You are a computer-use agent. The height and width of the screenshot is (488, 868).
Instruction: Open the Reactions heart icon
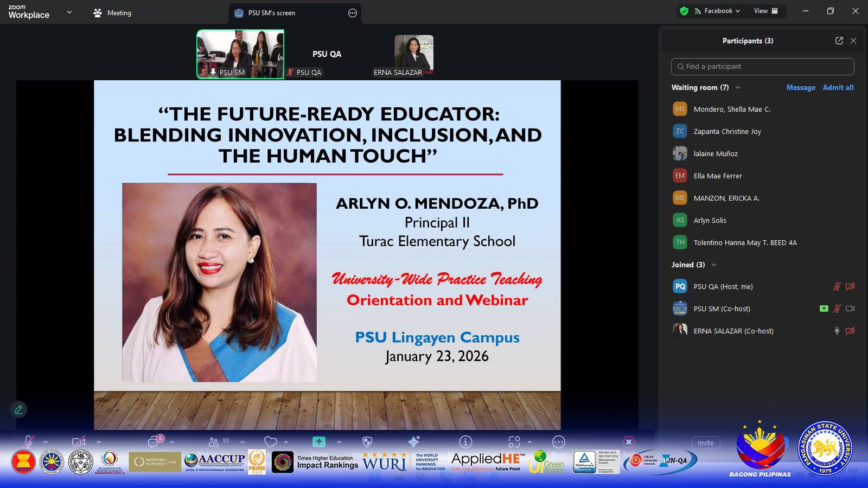tap(270, 442)
